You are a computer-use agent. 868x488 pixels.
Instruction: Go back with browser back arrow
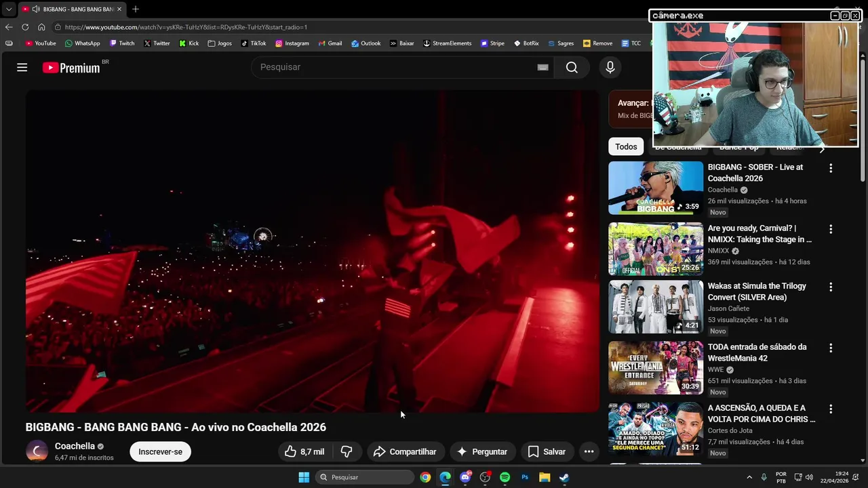(9, 27)
